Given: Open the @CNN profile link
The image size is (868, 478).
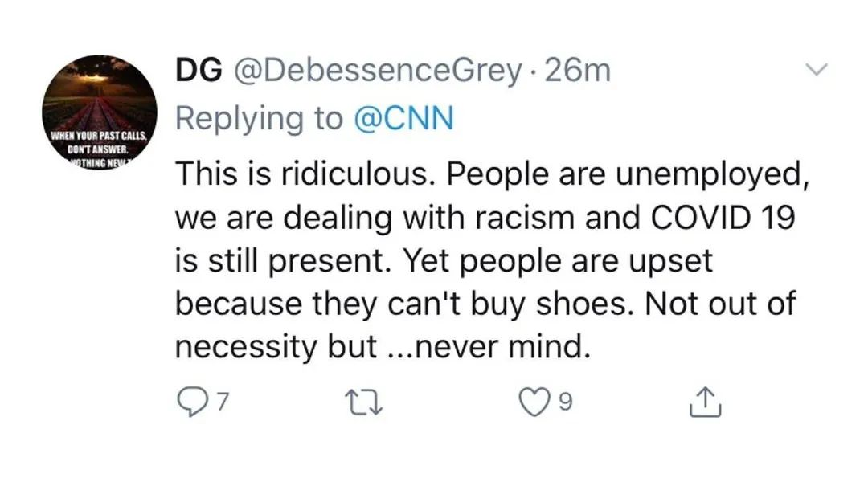Looking at the screenshot, I should (x=403, y=119).
